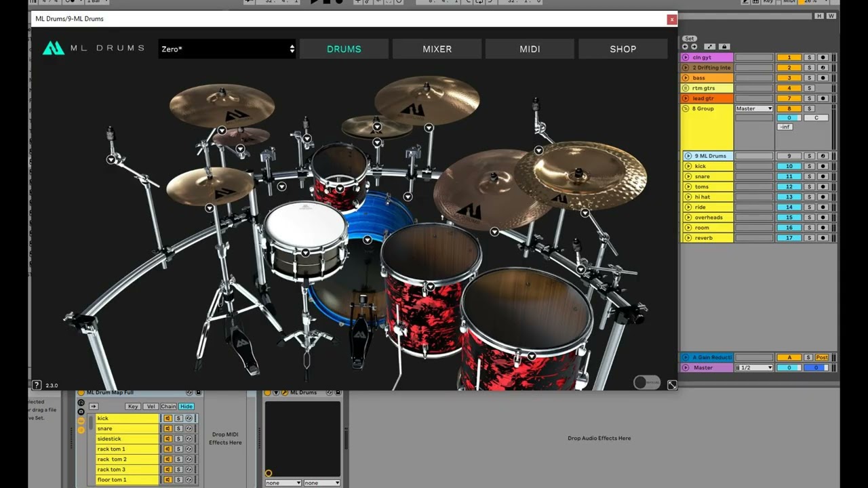Unfold the kick track in mixer list
The height and width of the screenshot is (488, 868).
tap(688, 166)
